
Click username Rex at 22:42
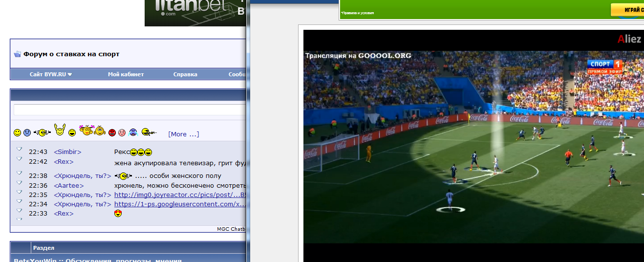tap(64, 162)
